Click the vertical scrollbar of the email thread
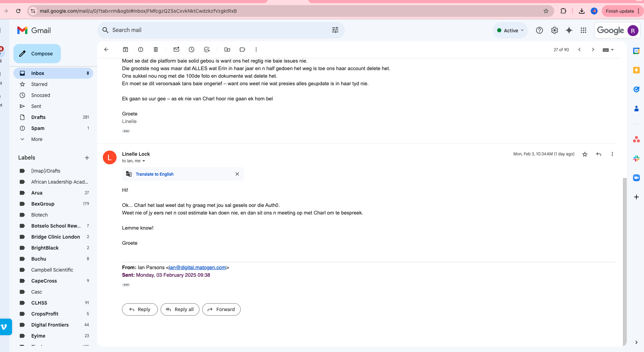Screen dimensions: 644x352 click(x=624, y=261)
